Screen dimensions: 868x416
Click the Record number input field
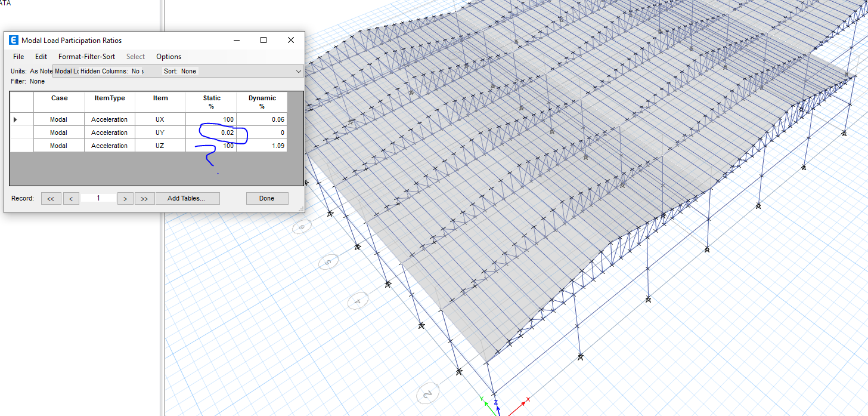(98, 198)
